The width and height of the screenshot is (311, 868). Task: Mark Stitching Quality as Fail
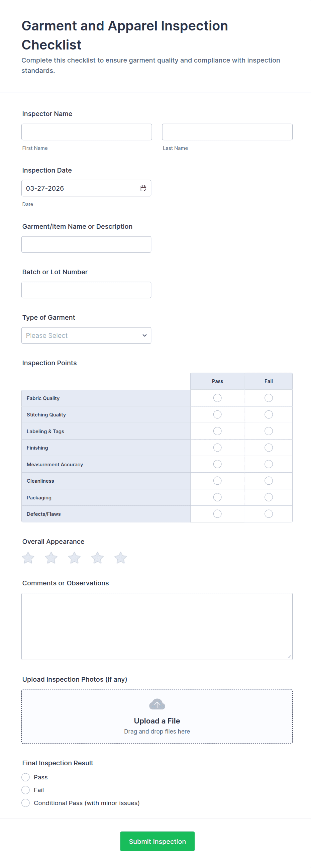click(269, 414)
